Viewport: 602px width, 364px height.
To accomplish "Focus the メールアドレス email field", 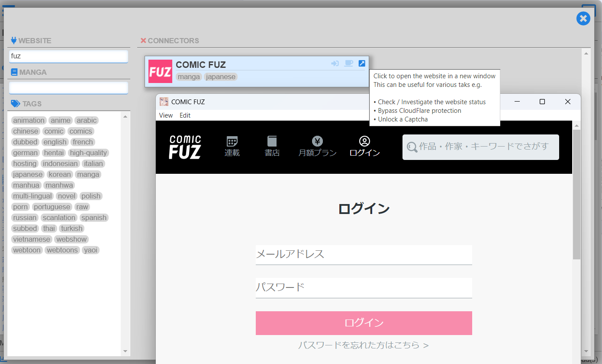I will [364, 255].
